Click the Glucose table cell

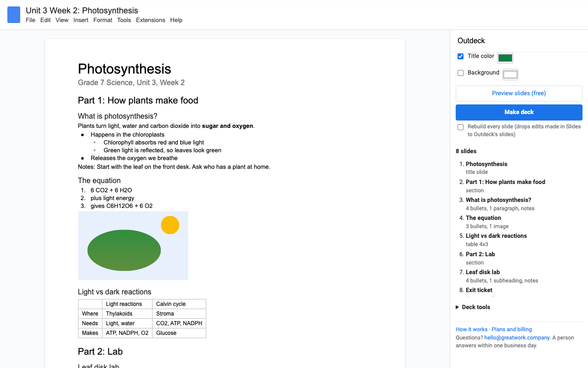click(x=179, y=333)
